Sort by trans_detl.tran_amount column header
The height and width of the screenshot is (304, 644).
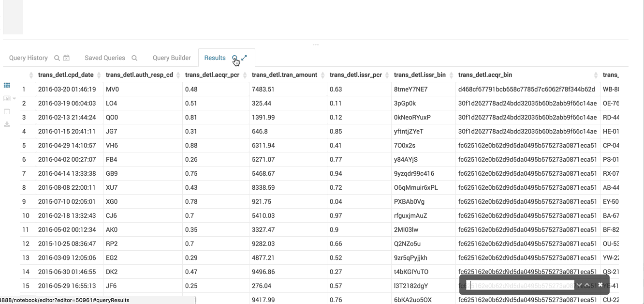click(x=284, y=75)
